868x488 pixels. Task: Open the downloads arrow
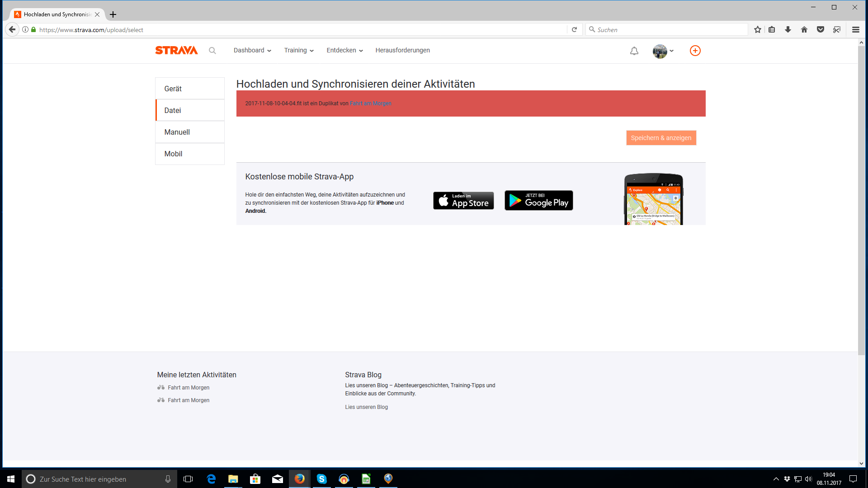[788, 29]
